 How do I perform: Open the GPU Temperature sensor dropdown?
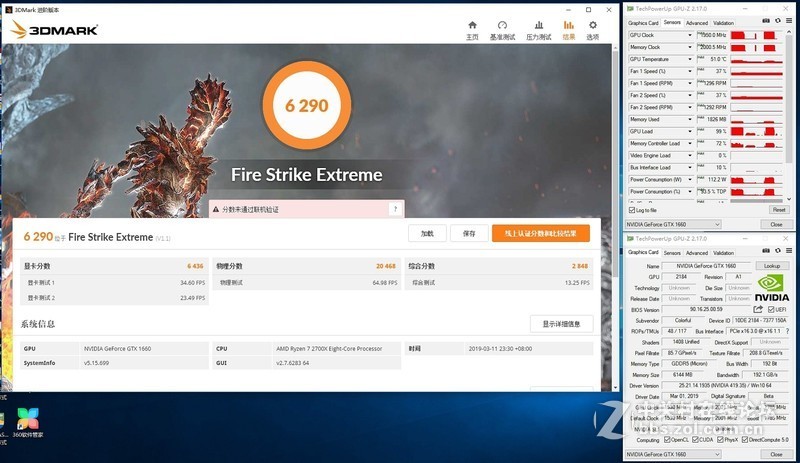pyautogui.click(x=689, y=59)
